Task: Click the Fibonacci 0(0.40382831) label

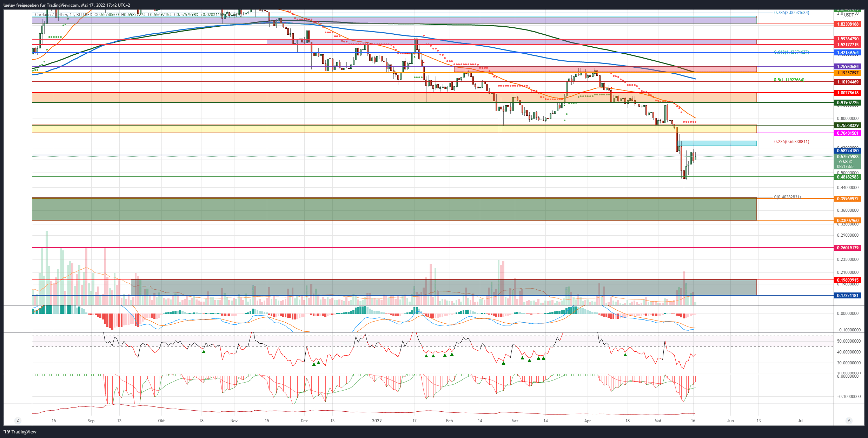Action: point(787,197)
